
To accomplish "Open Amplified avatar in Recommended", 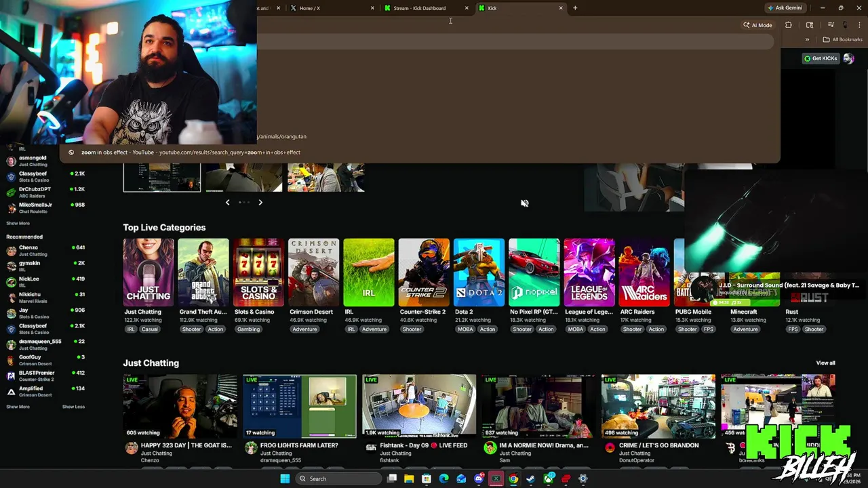I will coord(11,392).
